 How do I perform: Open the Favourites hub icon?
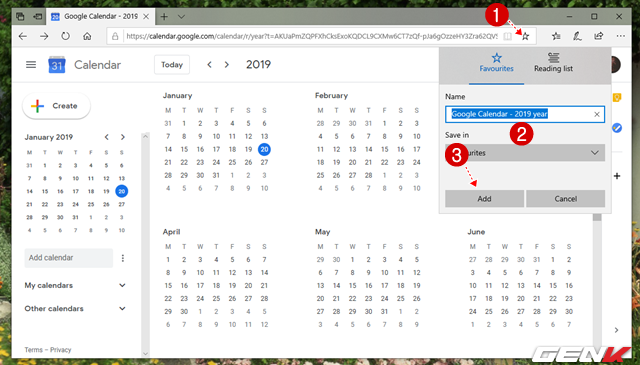[x=556, y=36]
